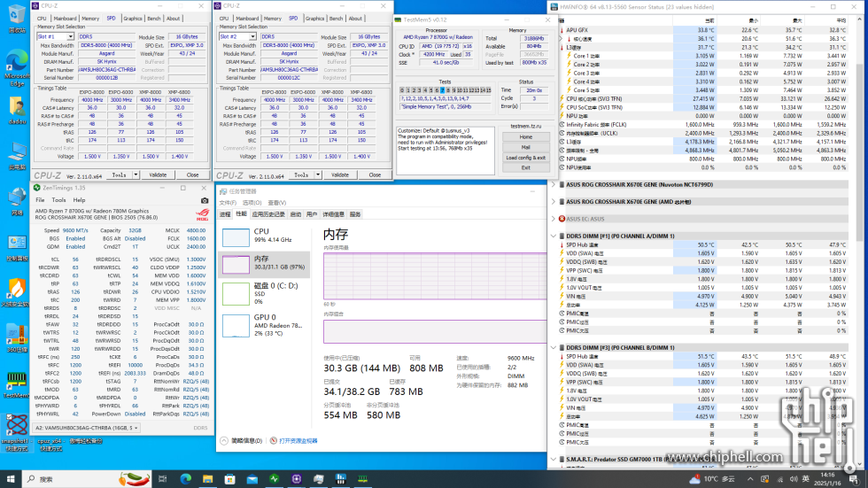Screen dimensions: 868x488
Task: Open the snapshot1 desktop shortcut
Action: 16,431
